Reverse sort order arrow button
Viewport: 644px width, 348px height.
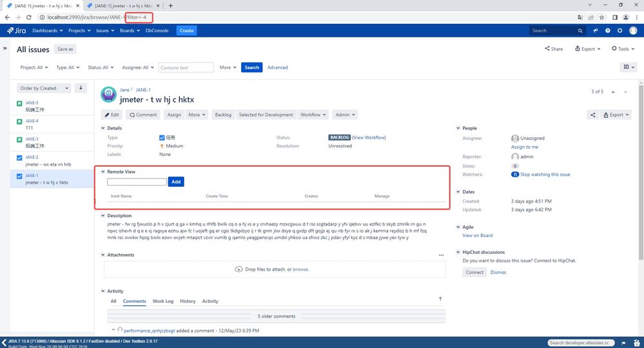[81, 88]
